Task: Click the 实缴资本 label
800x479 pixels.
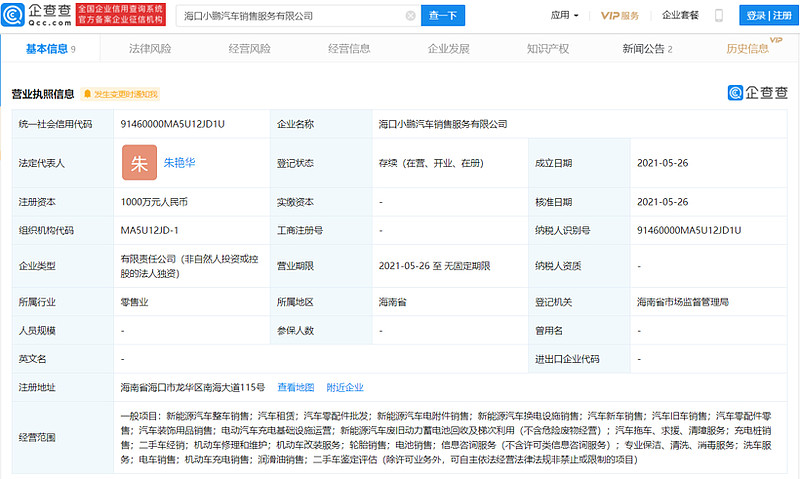Action: click(x=295, y=202)
